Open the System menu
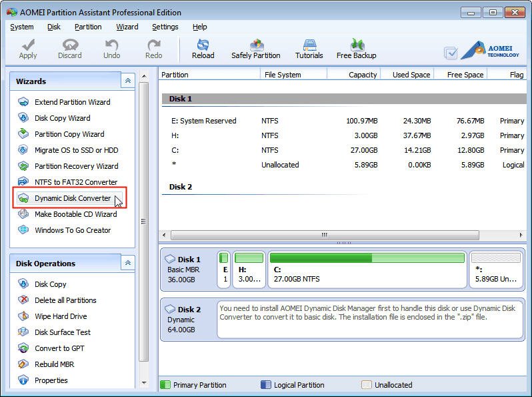 (22, 27)
